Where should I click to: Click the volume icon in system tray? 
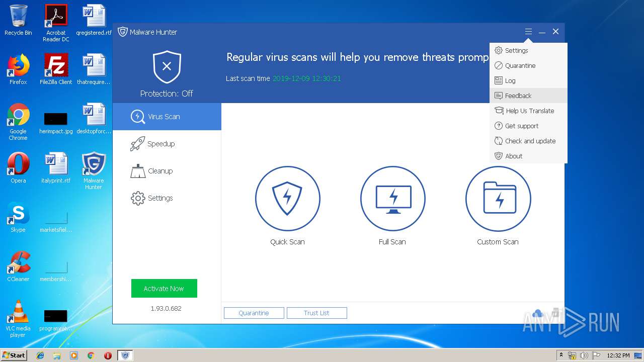584,355
